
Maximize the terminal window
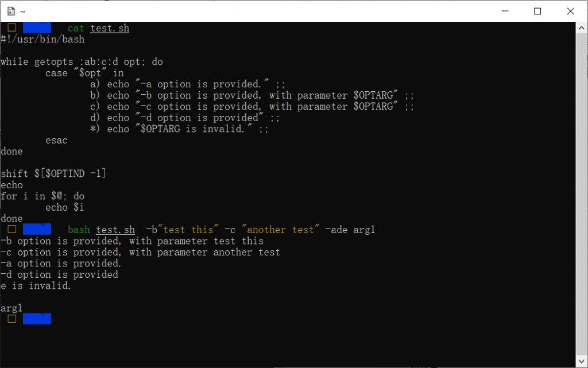tap(537, 11)
